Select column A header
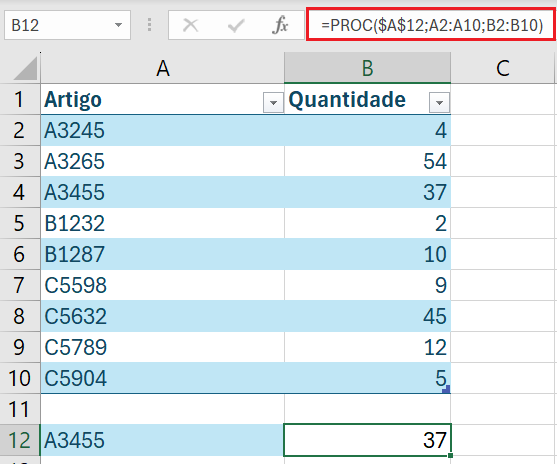The image size is (557, 464). point(163,68)
